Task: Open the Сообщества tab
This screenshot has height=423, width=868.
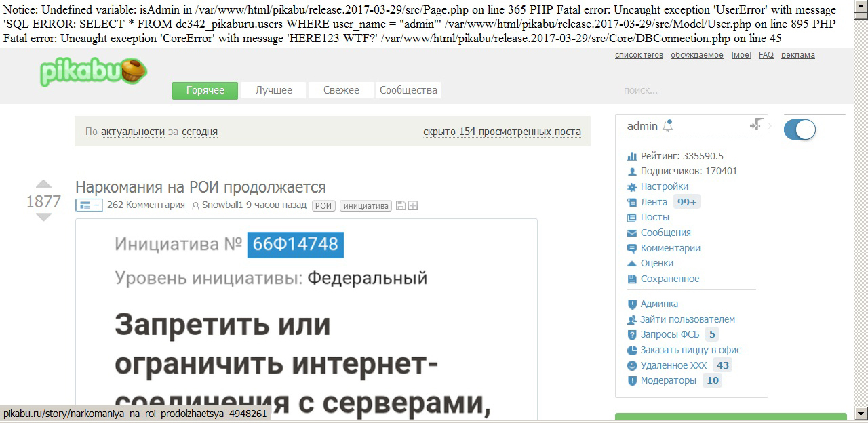Action: tap(408, 90)
